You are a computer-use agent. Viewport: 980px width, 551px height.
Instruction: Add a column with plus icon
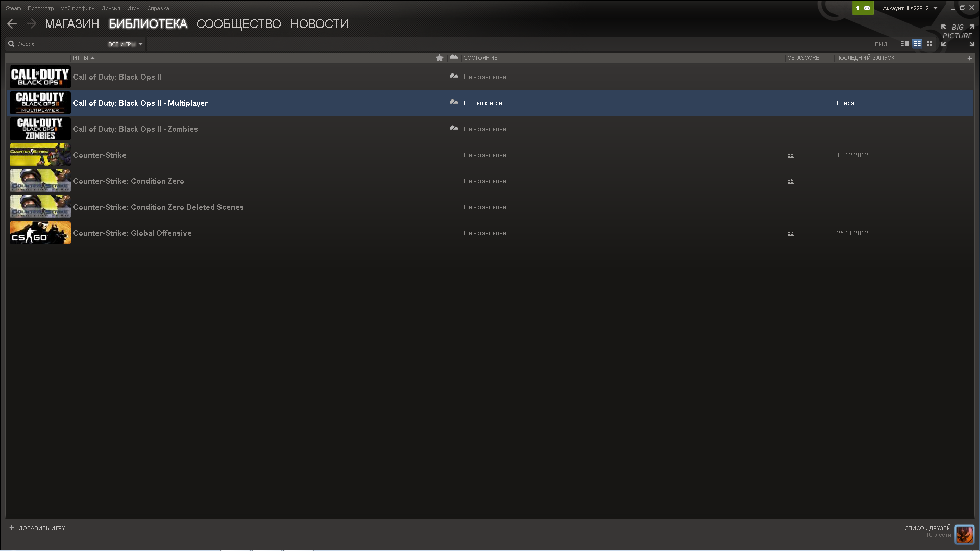(970, 58)
